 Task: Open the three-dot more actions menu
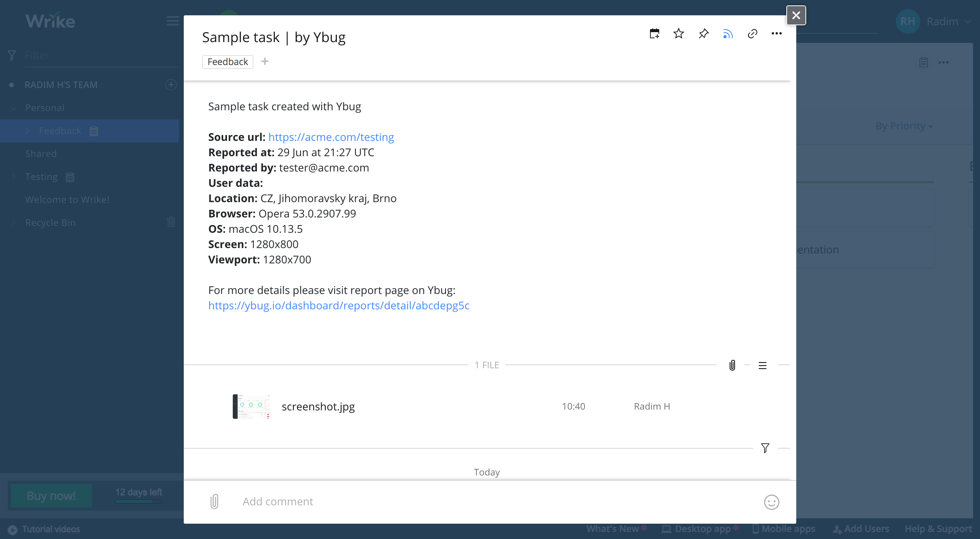coord(777,34)
